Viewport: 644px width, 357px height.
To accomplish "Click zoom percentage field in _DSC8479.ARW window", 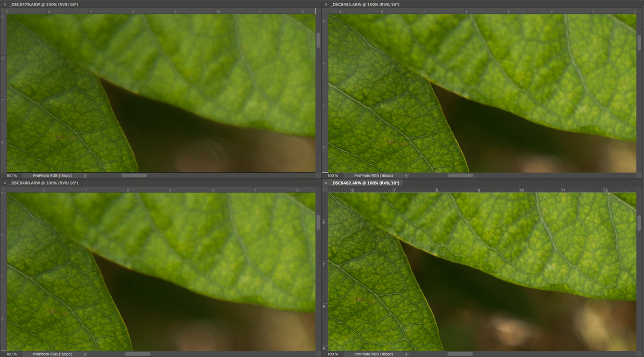I will pyautogui.click(x=12, y=176).
